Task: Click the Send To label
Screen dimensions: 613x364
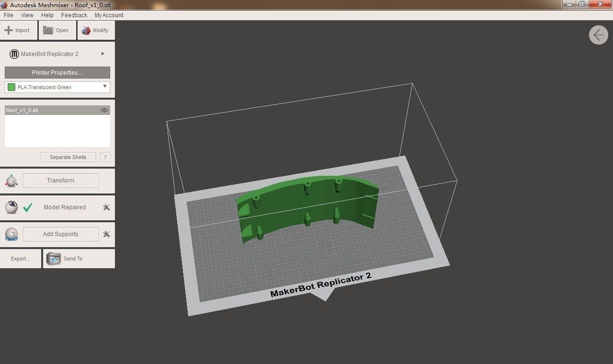Action: 73,259
